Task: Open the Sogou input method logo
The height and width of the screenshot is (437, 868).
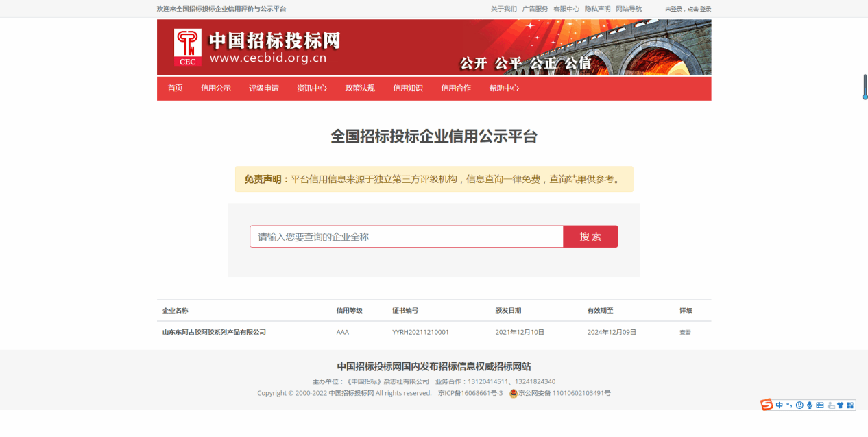Action: coord(767,405)
